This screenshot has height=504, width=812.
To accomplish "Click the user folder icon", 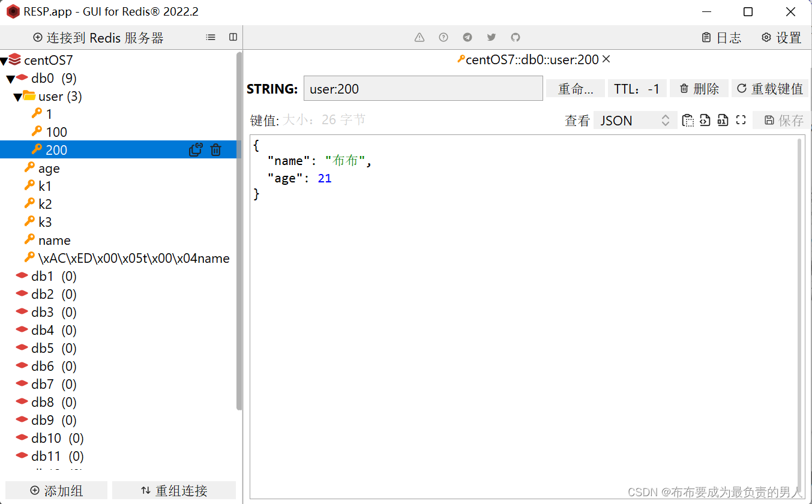I will coord(29,96).
